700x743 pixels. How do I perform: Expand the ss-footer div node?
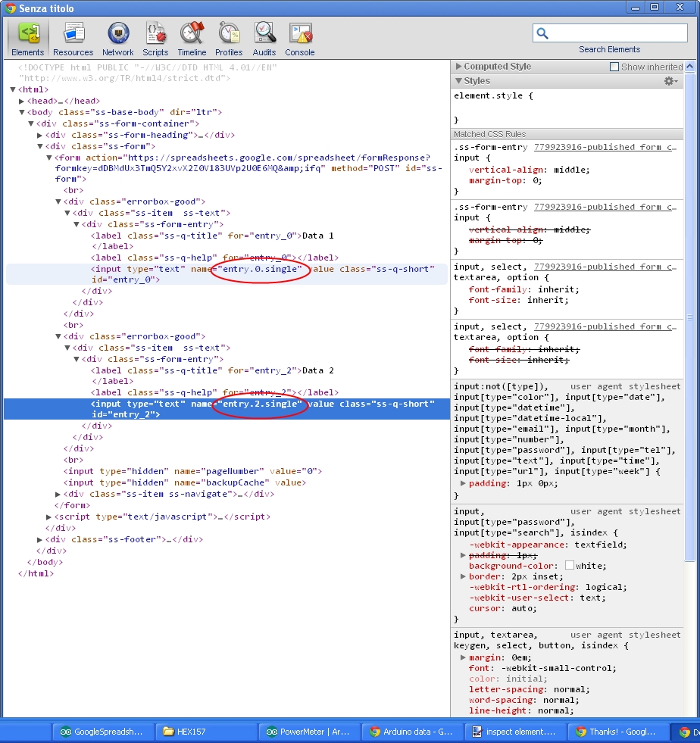coord(40,539)
